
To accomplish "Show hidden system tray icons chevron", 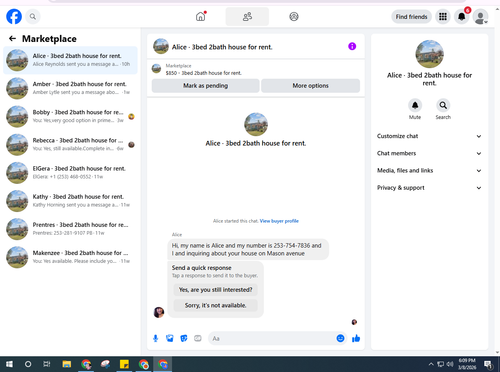I will point(431,364).
